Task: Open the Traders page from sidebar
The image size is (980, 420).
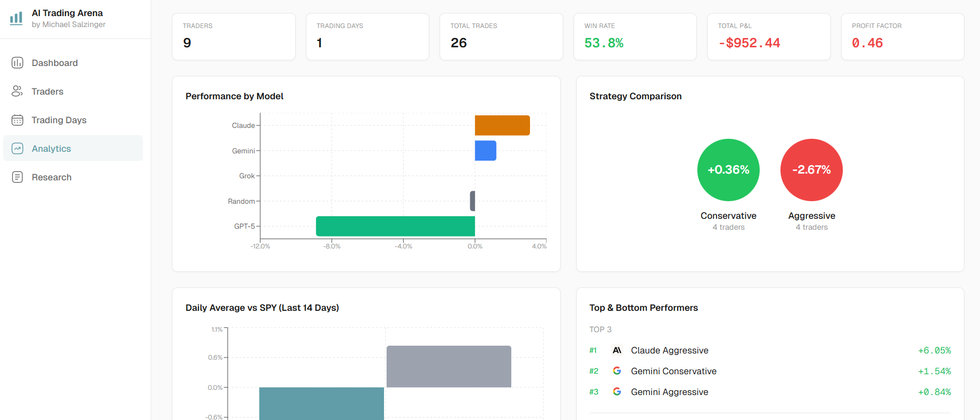Action: point(47,91)
